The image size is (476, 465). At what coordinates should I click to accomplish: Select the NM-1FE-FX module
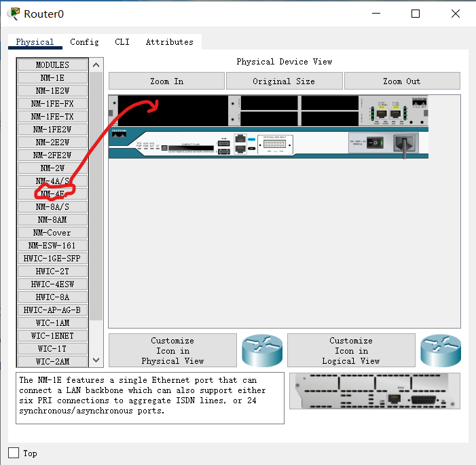tap(52, 104)
